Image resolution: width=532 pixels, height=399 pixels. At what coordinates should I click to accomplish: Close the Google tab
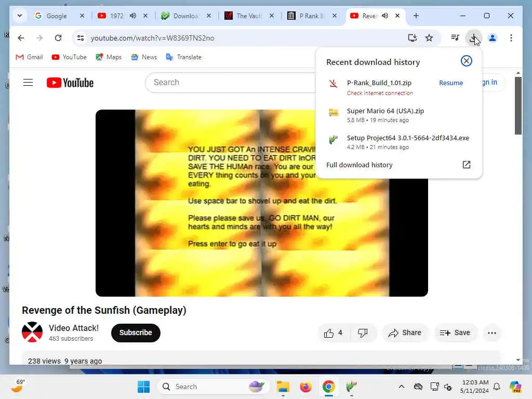[82, 16]
